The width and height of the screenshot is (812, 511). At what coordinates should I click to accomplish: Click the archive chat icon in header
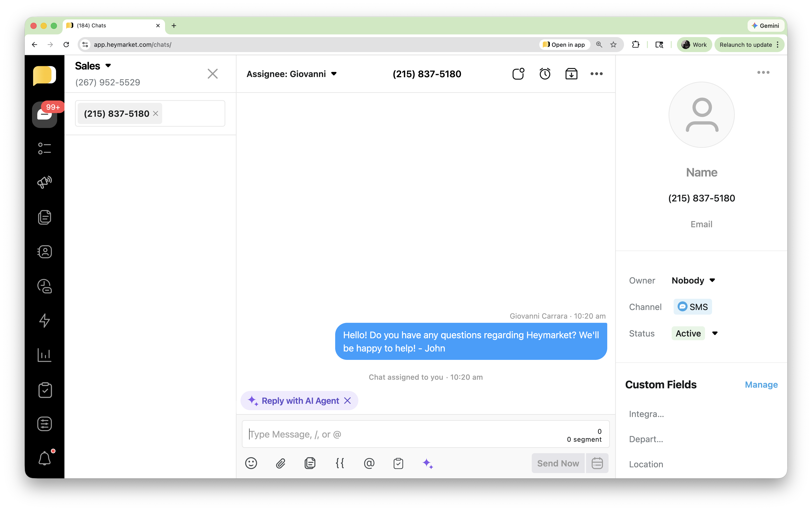tap(571, 74)
